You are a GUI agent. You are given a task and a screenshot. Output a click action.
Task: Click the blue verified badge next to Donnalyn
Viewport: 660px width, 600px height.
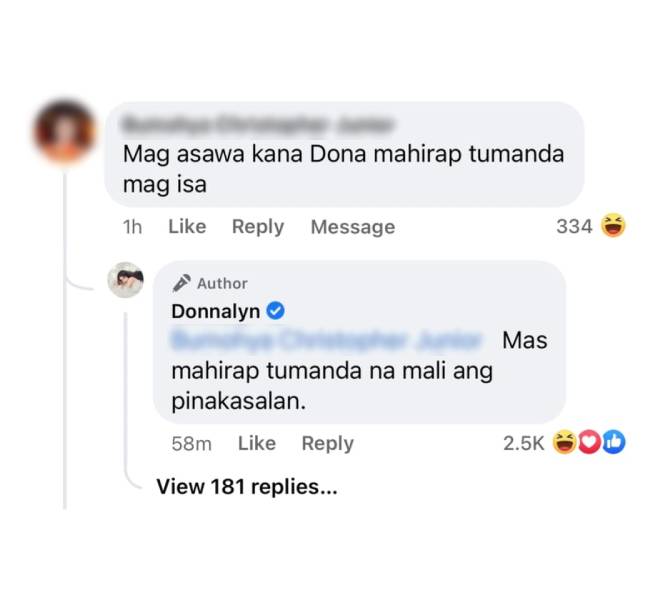(276, 312)
